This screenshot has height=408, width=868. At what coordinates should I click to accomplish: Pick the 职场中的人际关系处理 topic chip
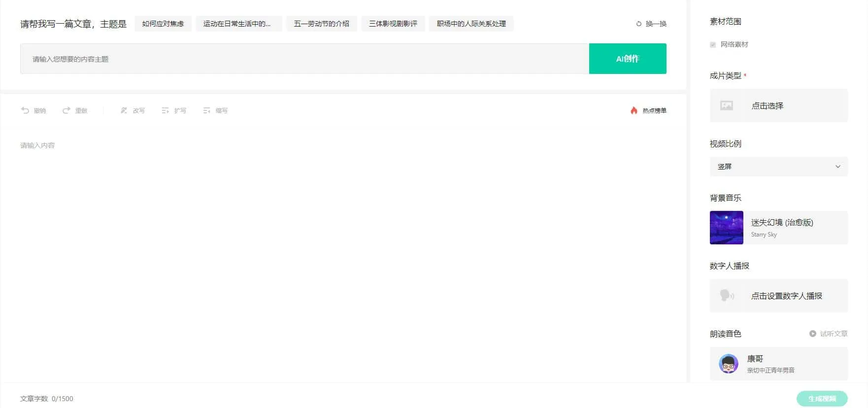point(471,24)
